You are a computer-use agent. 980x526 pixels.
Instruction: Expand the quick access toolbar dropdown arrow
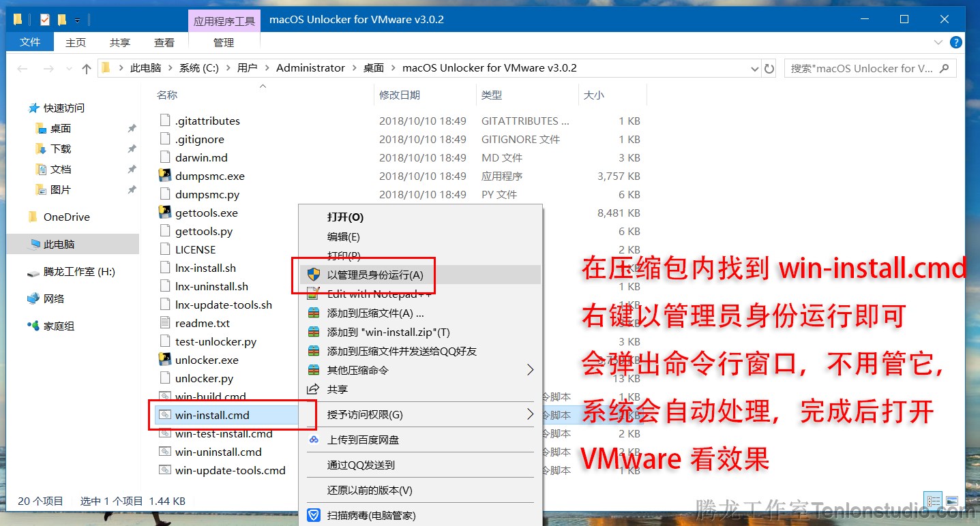(x=78, y=19)
